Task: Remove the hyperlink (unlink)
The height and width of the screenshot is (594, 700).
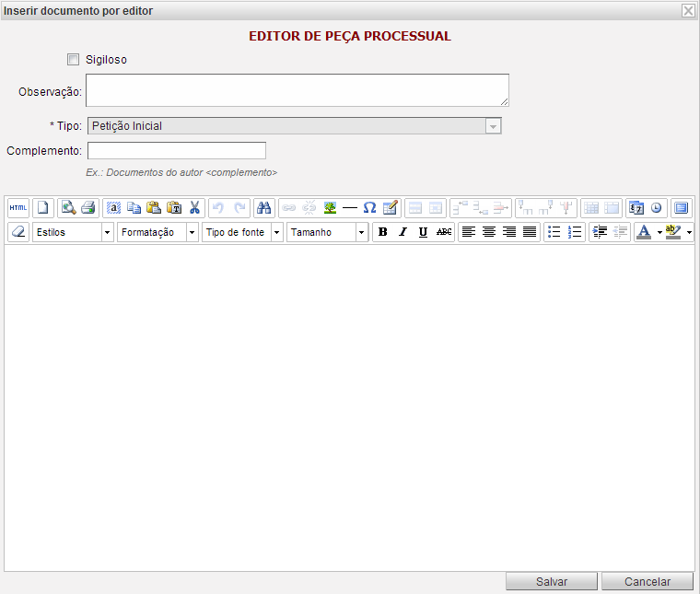Action: tap(309, 208)
